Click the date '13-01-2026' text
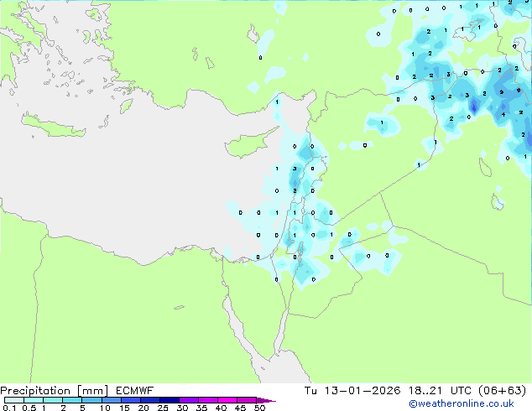The image size is (532, 411). tap(362, 391)
